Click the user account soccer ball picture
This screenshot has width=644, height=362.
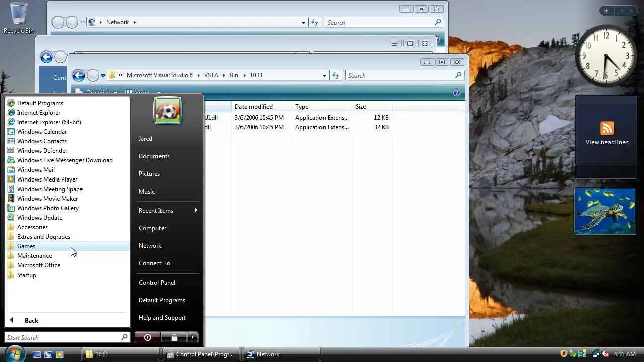pos(168,110)
